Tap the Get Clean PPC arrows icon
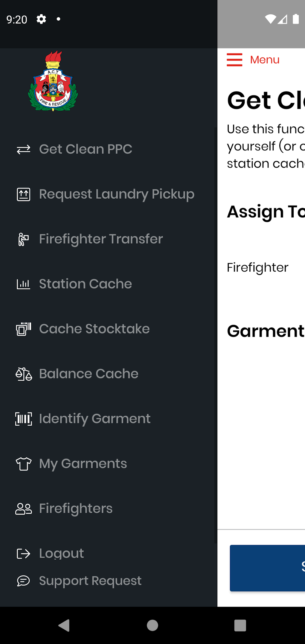 pyautogui.click(x=23, y=149)
